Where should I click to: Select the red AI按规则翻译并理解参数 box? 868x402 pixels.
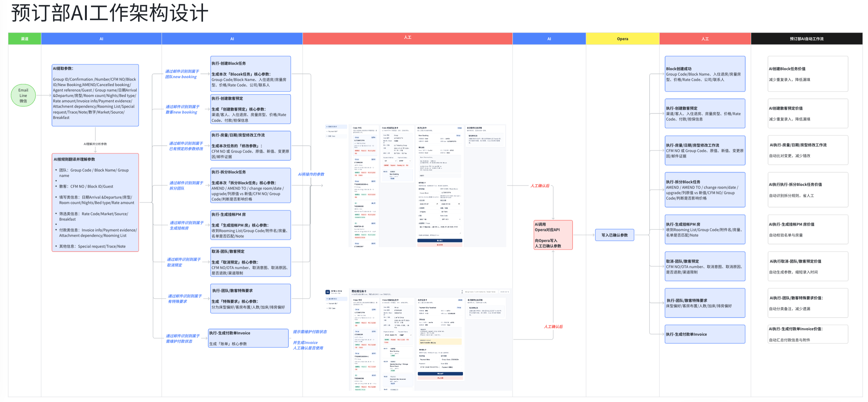pos(95,203)
